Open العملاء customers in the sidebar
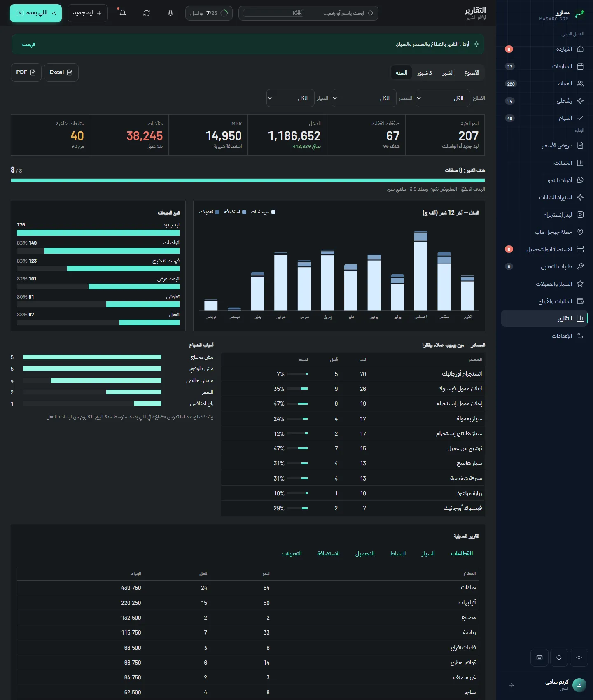The width and height of the screenshot is (593, 700). 544,84
